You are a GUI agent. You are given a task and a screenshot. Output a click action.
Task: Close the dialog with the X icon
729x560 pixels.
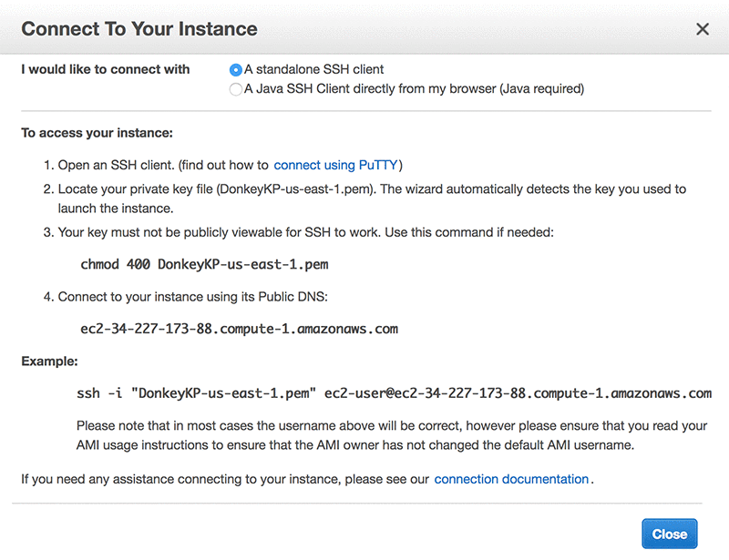coord(703,29)
